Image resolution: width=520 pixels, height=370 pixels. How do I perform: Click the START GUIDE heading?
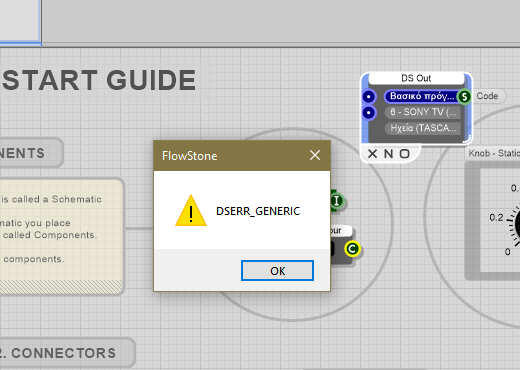pyautogui.click(x=99, y=80)
